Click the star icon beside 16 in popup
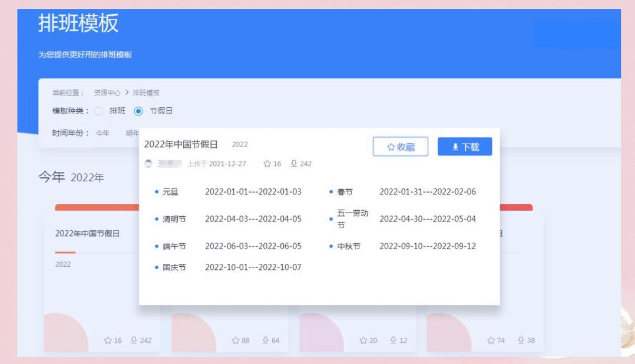Image resolution: width=635 pixels, height=364 pixels. click(x=267, y=164)
